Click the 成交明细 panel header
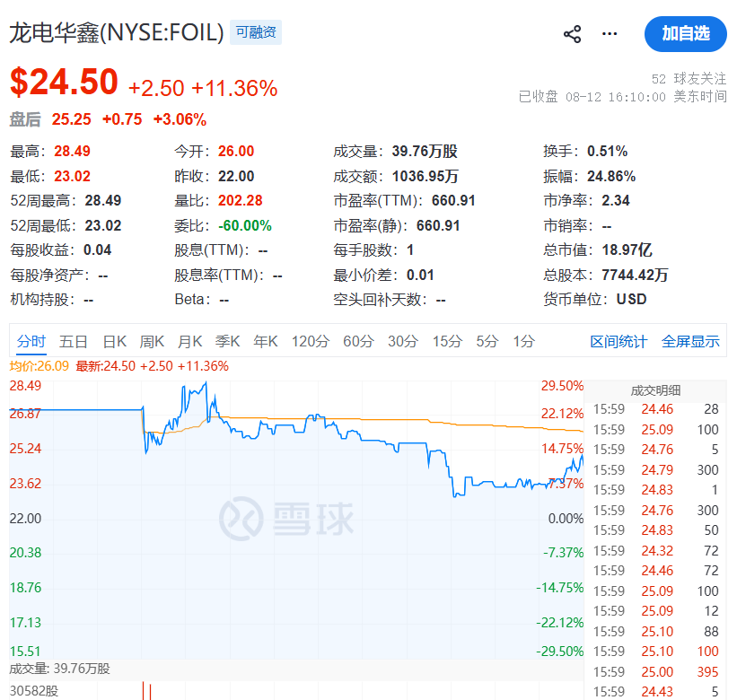This screenshot has height=700, width=737. pyautogui.click(x=655, y=390)
